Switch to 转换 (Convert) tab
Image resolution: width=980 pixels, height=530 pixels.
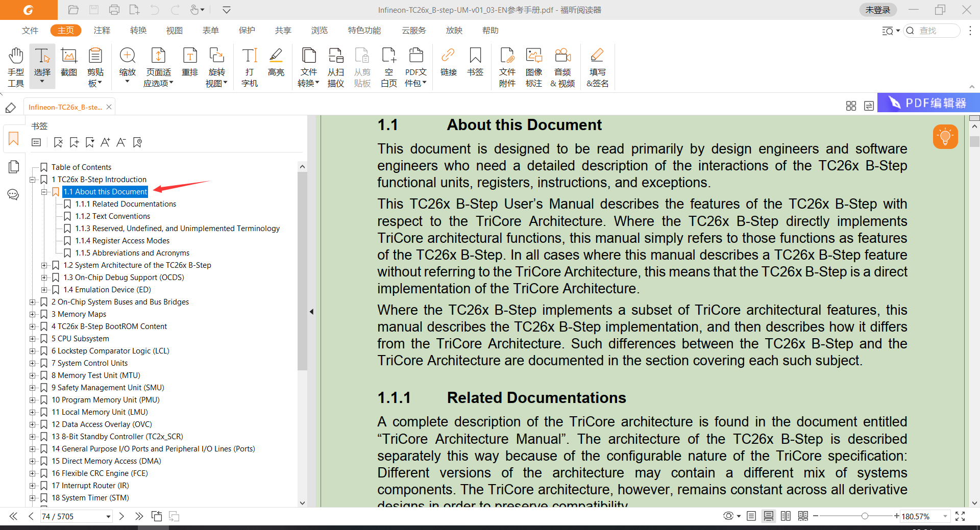pos(138,31)
